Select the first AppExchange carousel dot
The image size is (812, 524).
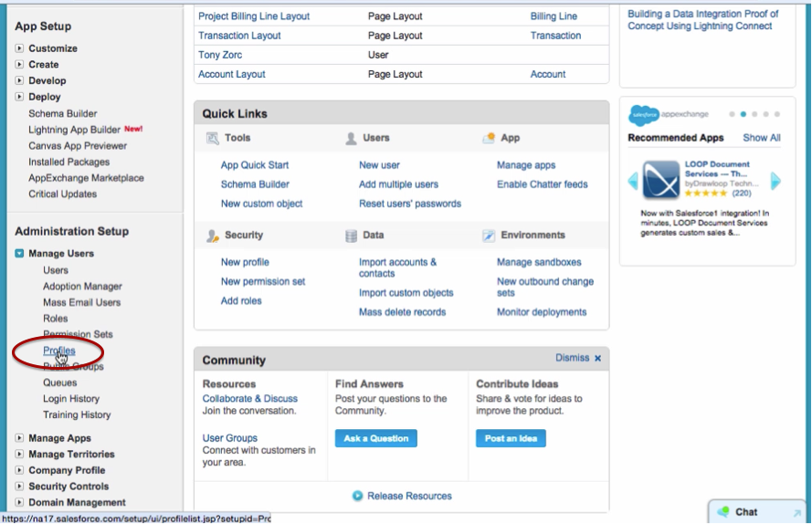point(732,114)
